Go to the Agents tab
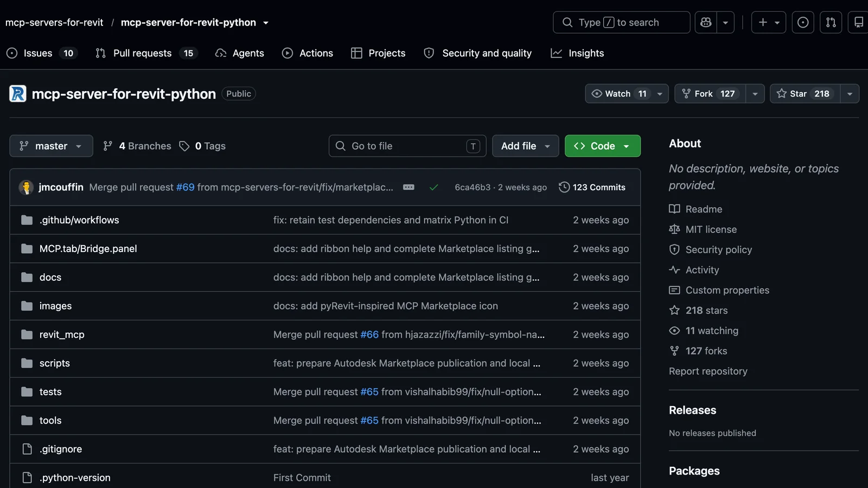Image resolution: width=868 pixels, height=488 pixels. point(240,53)
